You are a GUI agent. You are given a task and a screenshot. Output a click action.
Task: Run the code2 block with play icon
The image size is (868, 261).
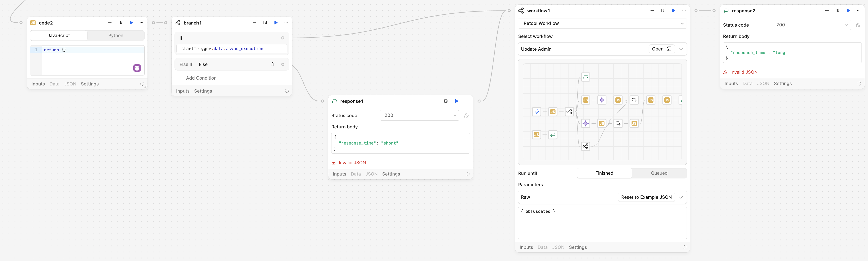click(x=131, y=23)
